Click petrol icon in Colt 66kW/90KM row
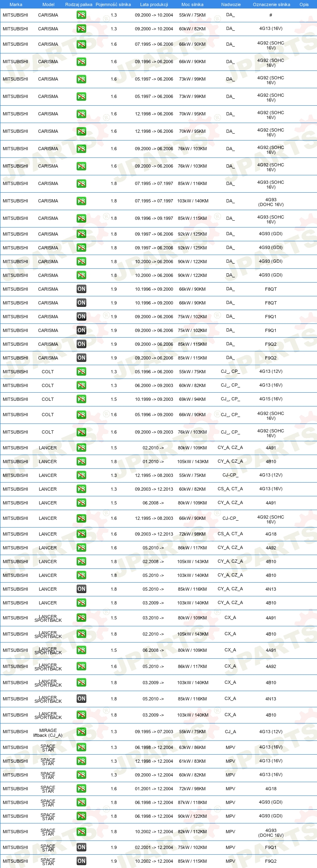The height and width of the screenshot is (868, 317). coord(81,415)
